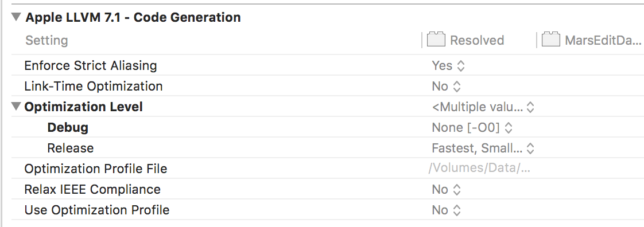Screen dimensions: 644x227
Task: Select the Release configuration row
Action: pyautogui.click(x=328, y=148)
